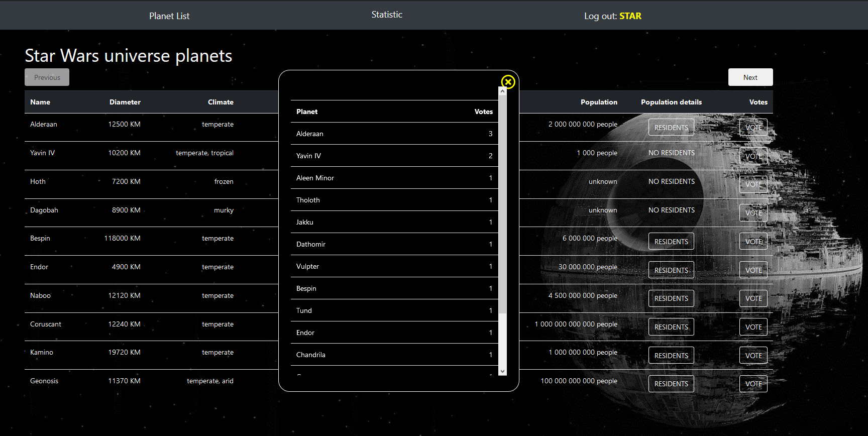Select Jakku in statistics popup

pyautogui.click(x=394, y=222)
